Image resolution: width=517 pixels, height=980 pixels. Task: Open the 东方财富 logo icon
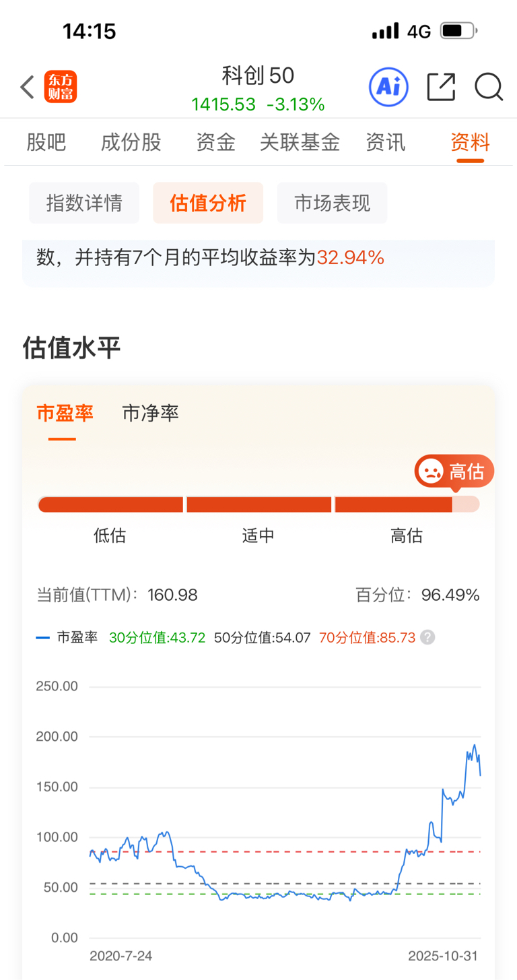click(61, 88)
